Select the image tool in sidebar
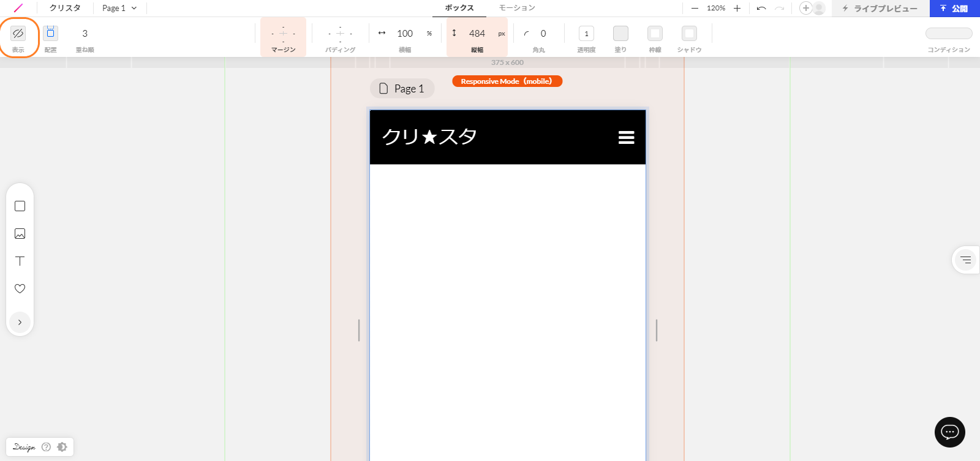 click(20, 234)
